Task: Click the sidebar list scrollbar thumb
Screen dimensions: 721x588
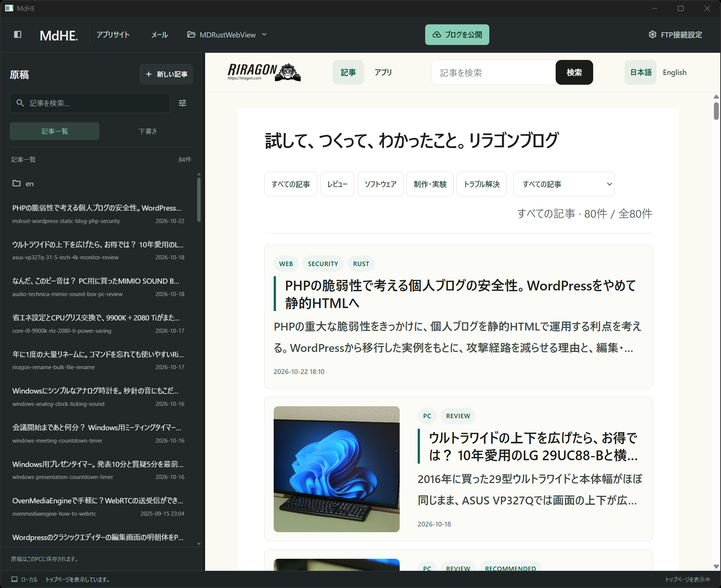Action: point(199,199)
